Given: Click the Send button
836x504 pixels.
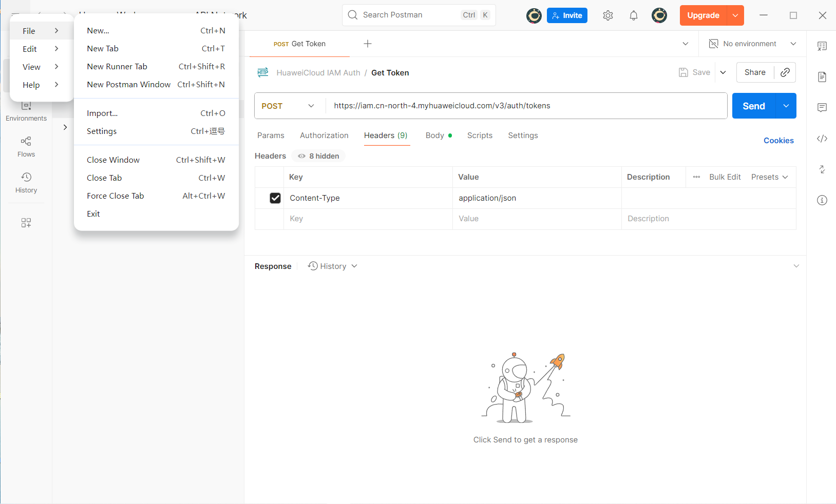Looking at the screenshot, I should pyautogui.click(x=754, y=106).
